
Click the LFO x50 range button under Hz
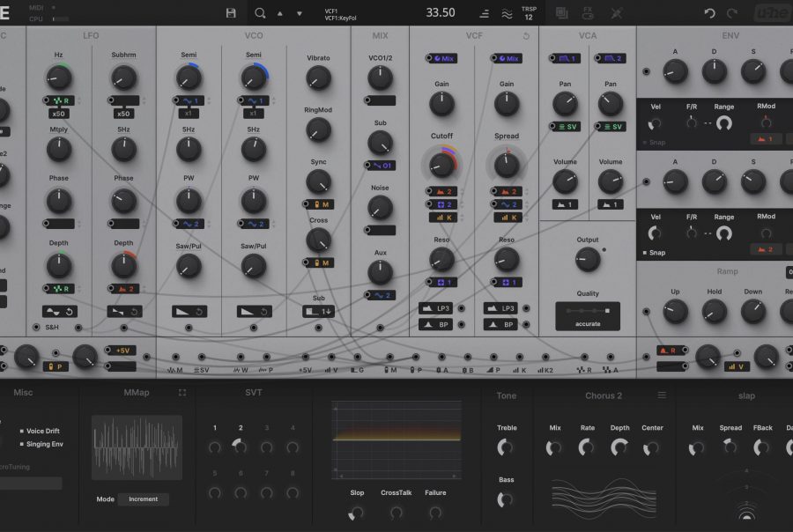59,114
